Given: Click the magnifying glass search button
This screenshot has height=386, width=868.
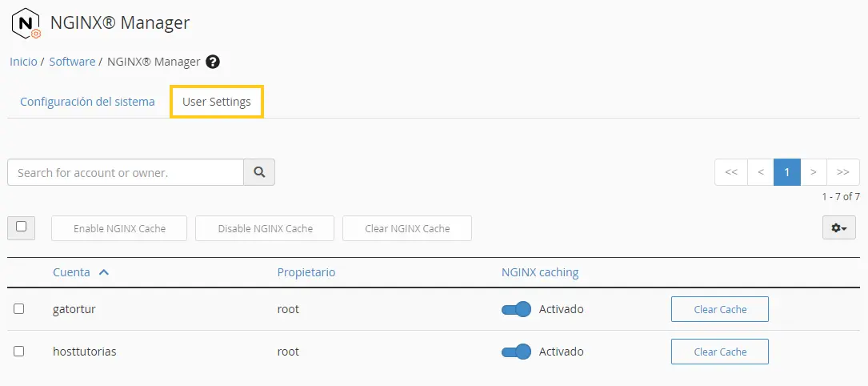Looking at the screenshot, I should (259, 172).
